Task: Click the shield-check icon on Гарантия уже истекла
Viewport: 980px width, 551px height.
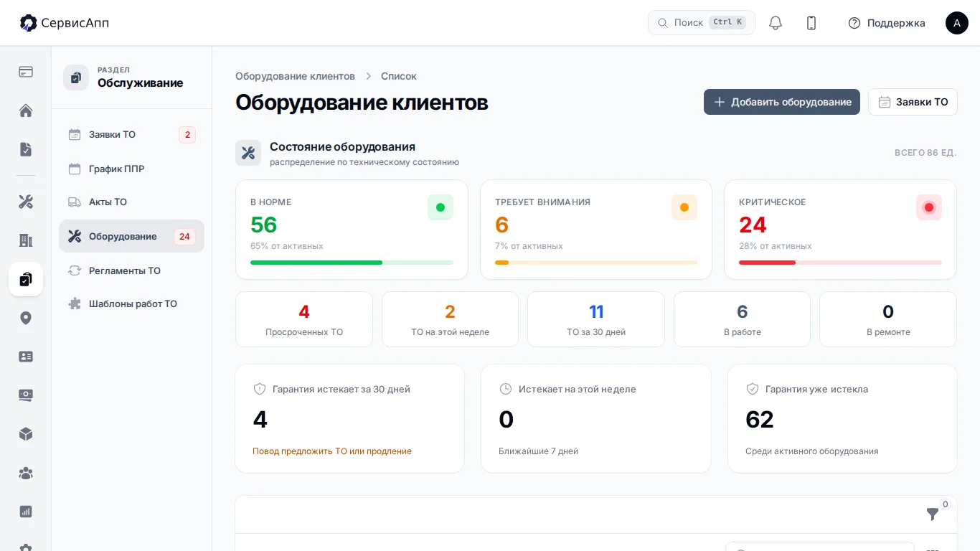Action: [x=753, y=389]
